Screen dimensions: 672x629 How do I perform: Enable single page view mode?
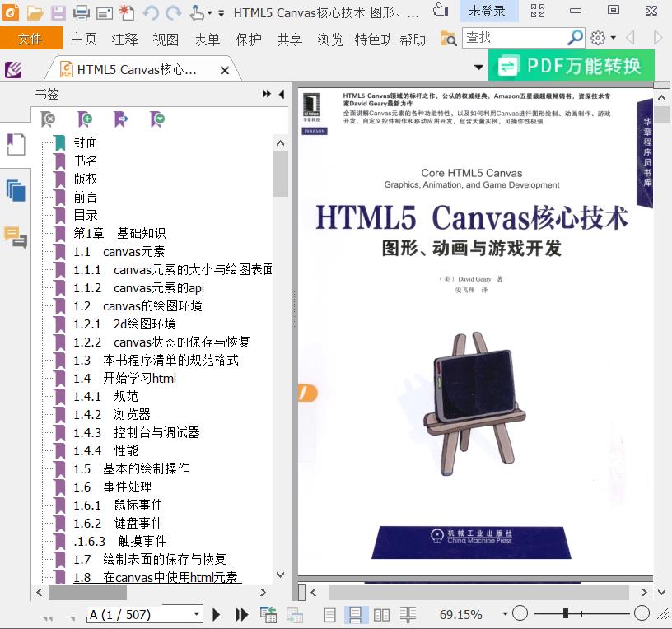pos(329,615)
